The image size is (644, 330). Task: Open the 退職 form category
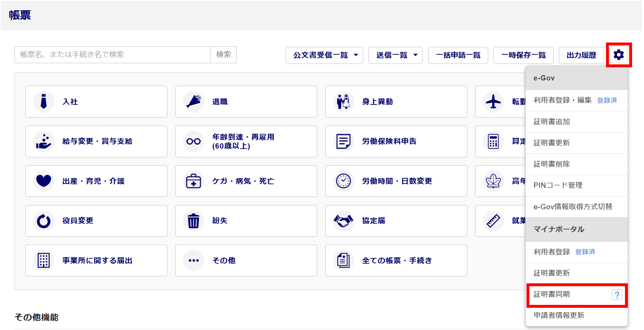tap(246, 101)
